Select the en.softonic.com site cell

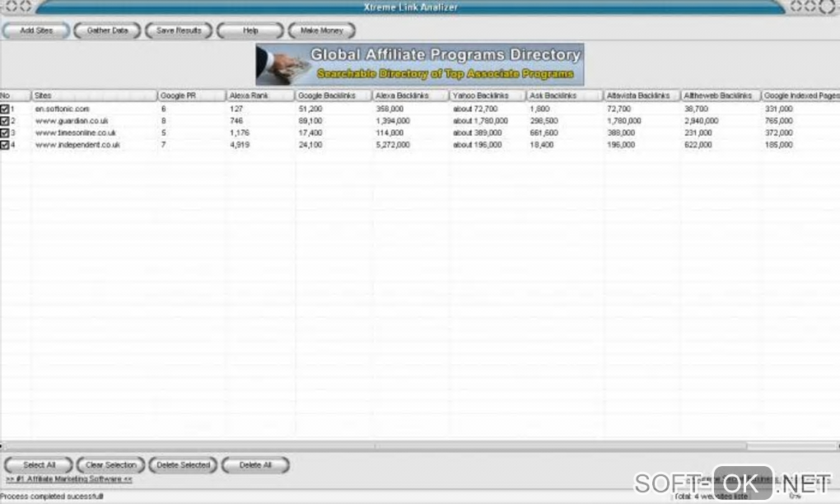[x=62, y=109]
